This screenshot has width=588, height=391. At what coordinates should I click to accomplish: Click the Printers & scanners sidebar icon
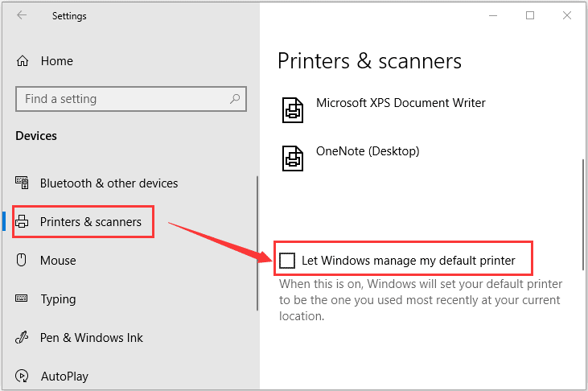click(22, 221)
